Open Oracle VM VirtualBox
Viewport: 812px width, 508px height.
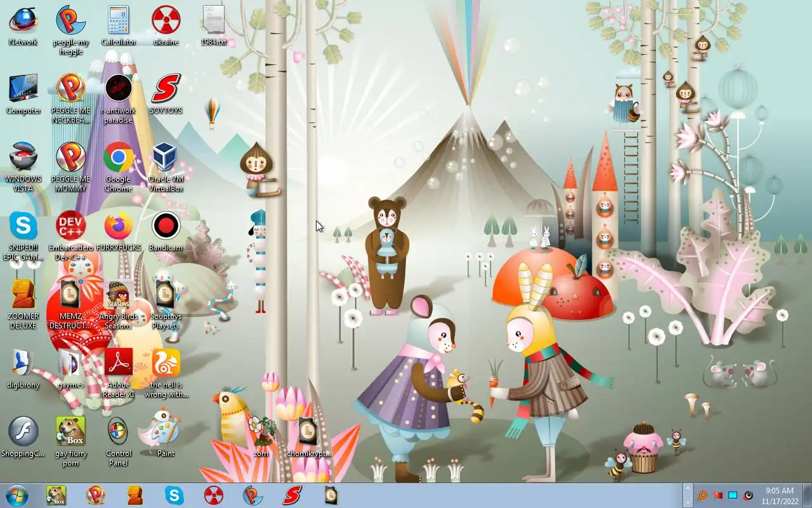166,167
